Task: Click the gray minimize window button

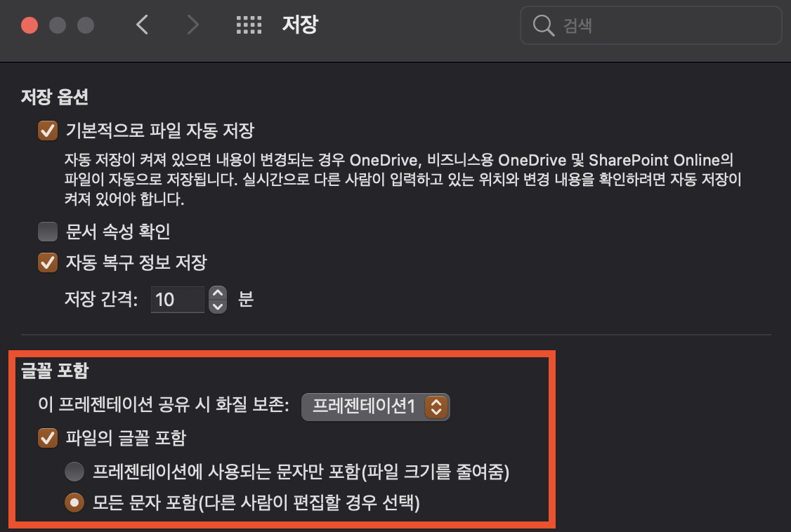Action: 58,25
